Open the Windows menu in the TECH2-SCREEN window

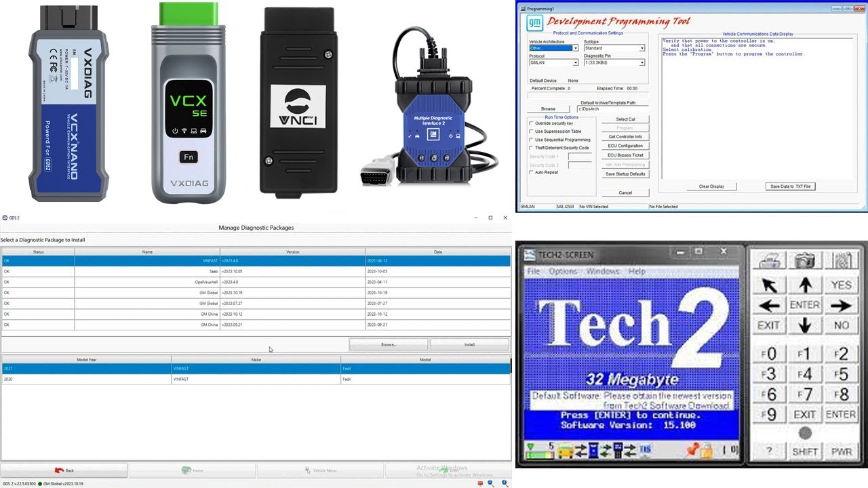click(603, 271)
